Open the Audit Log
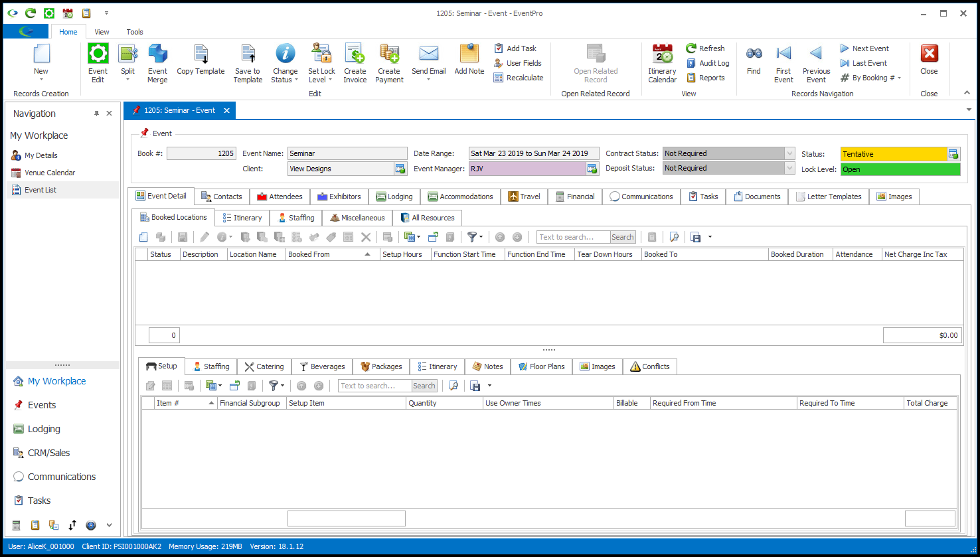Screen dimensions: 980x557 point(708,63)
